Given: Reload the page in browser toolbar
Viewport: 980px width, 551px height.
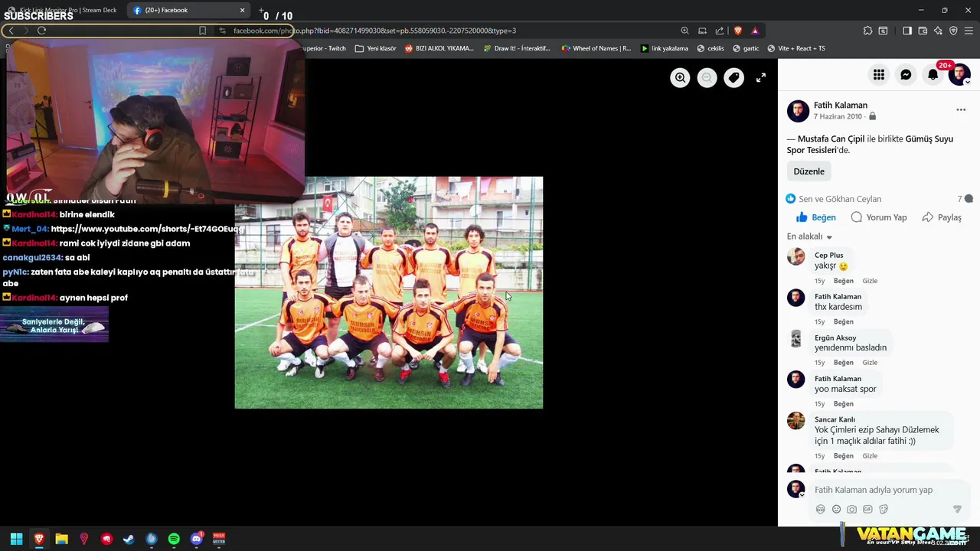Looking at the screenshot, I should coord(41,31).
